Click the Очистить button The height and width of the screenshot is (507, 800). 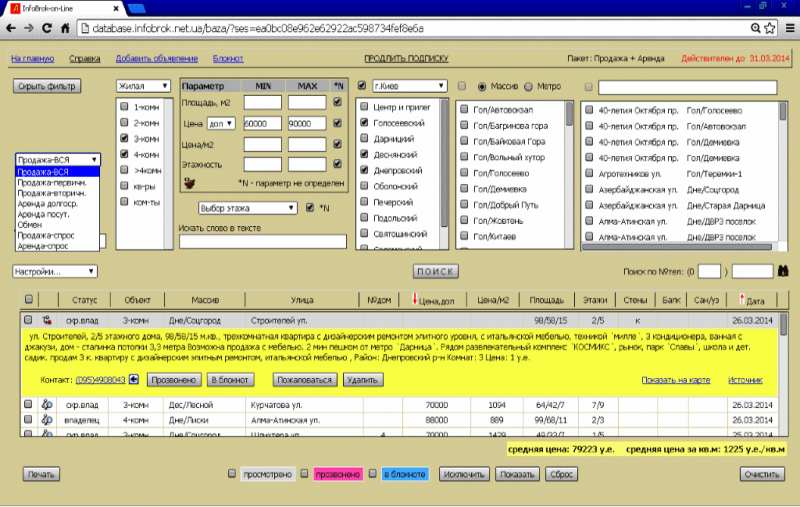click(x=762, y=474)
